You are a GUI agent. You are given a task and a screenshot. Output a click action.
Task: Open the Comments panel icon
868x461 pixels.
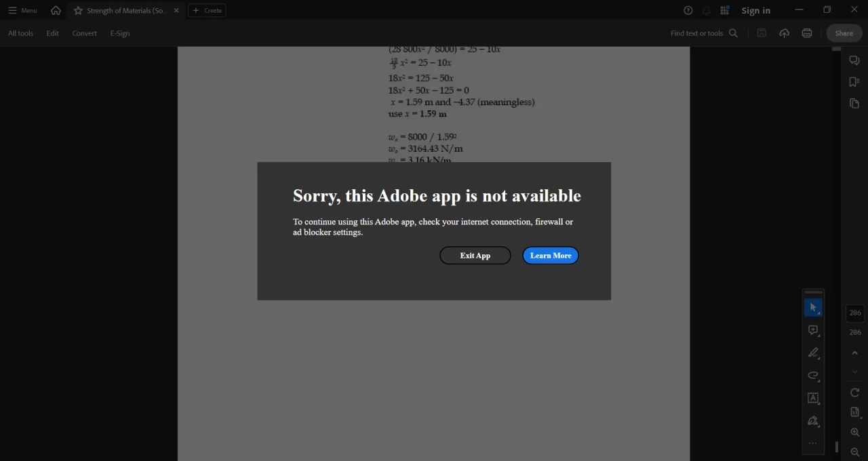(854, 60)
